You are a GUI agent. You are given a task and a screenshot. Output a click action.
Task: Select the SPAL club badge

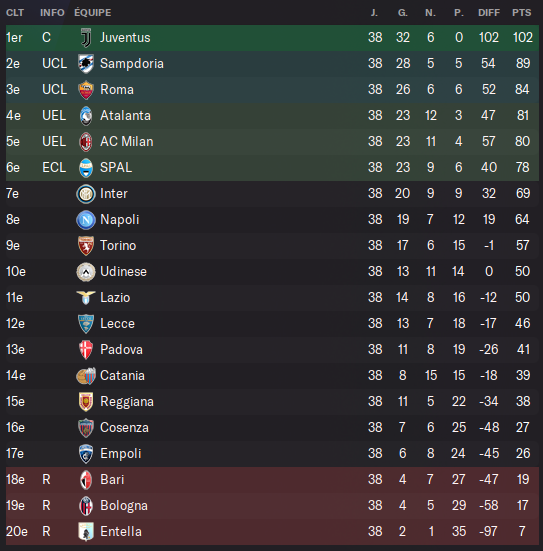[x=86, y=168]
